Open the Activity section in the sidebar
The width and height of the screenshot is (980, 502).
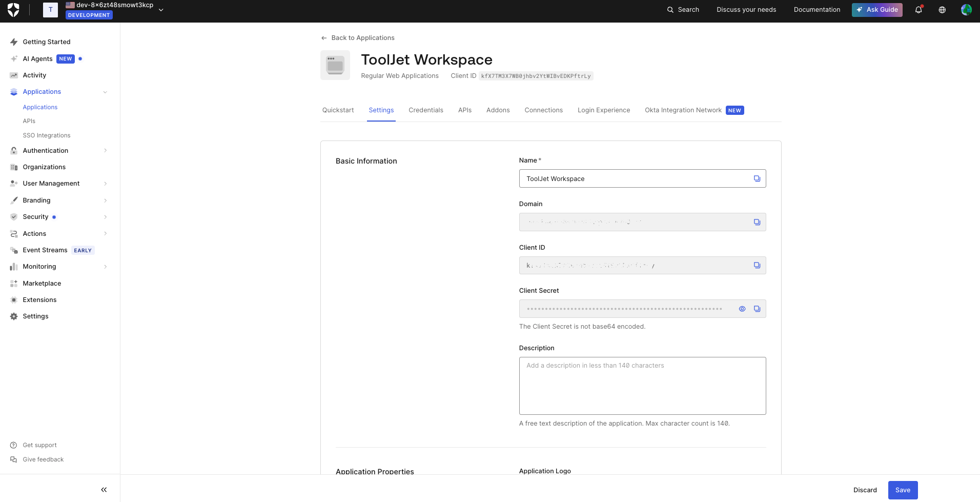point(35,75)
